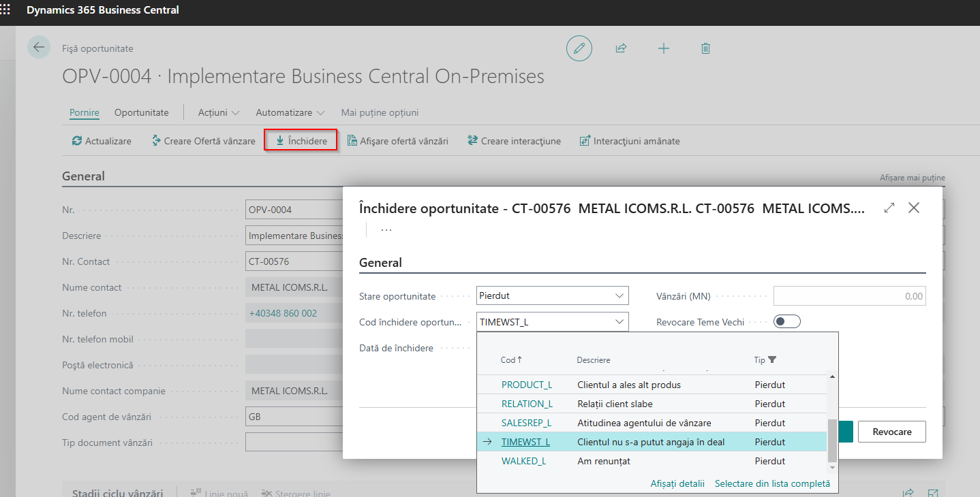Viewport: 980px width, 497px height.
Task: Select the PRODUCT_L code row
Action: pyautogui.click(x=527, y=385)
